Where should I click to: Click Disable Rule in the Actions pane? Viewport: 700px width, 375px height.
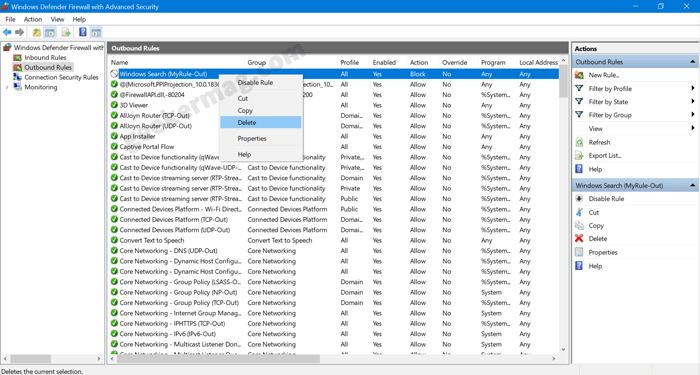pyautogui.click(x=606, y=199)
